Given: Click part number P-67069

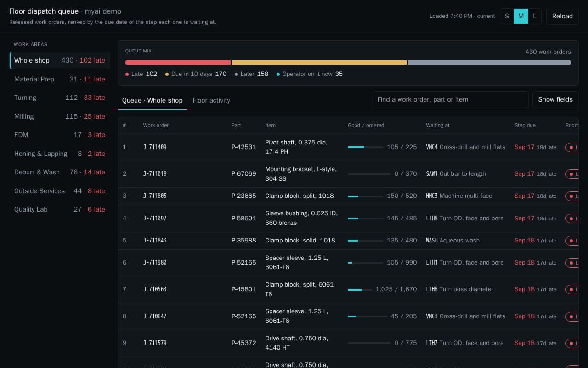Looking at the screenshot, I should (x=243, y=174).
